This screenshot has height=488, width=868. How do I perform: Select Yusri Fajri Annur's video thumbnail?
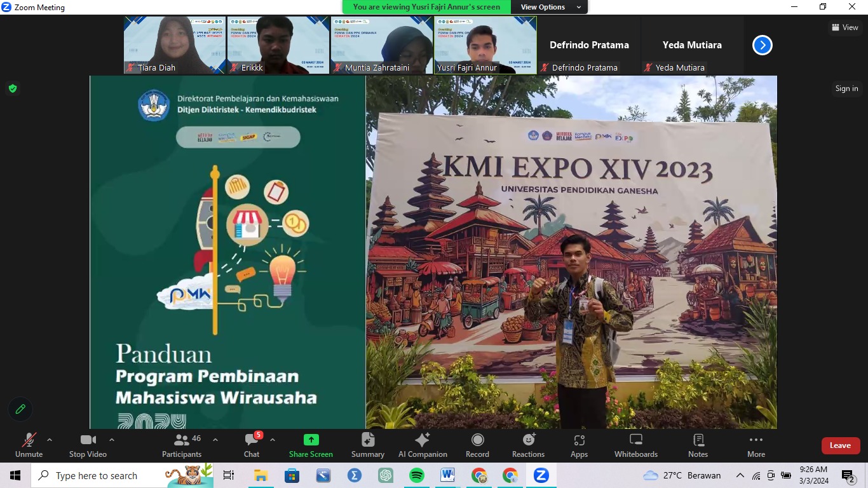485,45
